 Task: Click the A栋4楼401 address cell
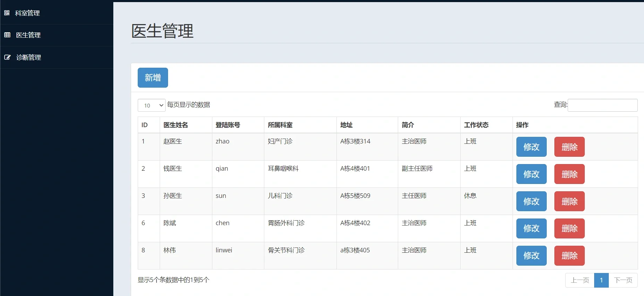[367, 174]
